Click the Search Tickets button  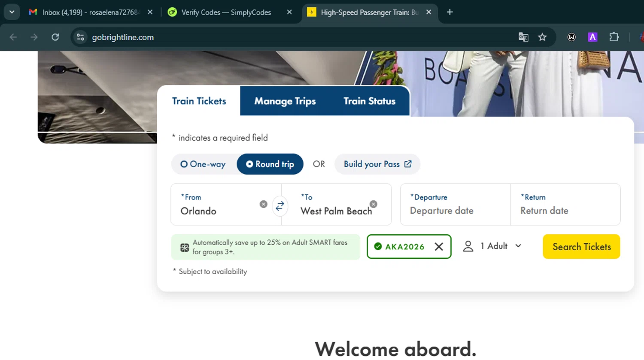point(581,247)
